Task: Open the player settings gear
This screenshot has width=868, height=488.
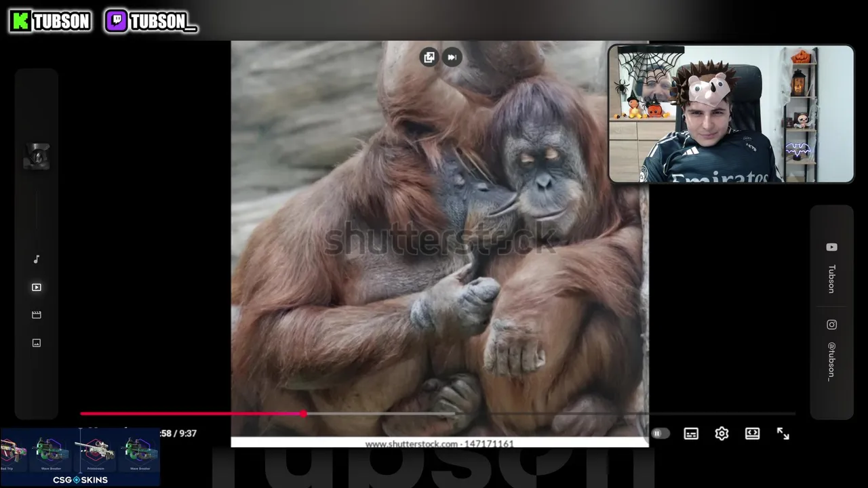Action: 722,434
